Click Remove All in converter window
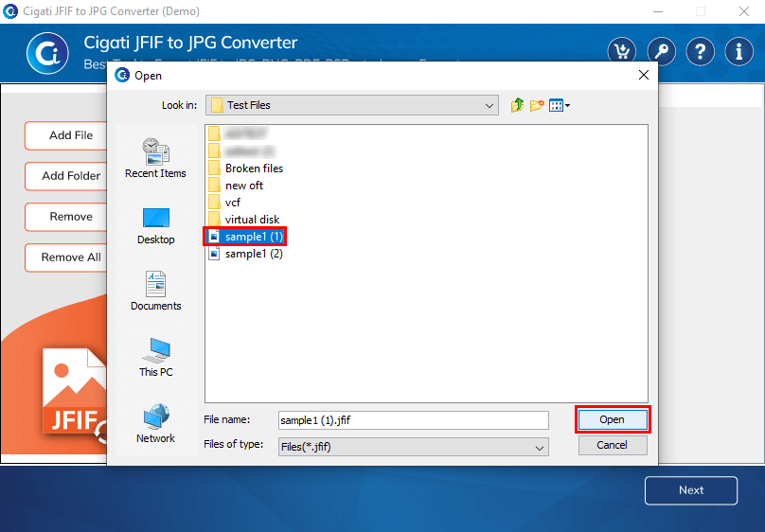 pyautogui.click(x=66, y=257)
